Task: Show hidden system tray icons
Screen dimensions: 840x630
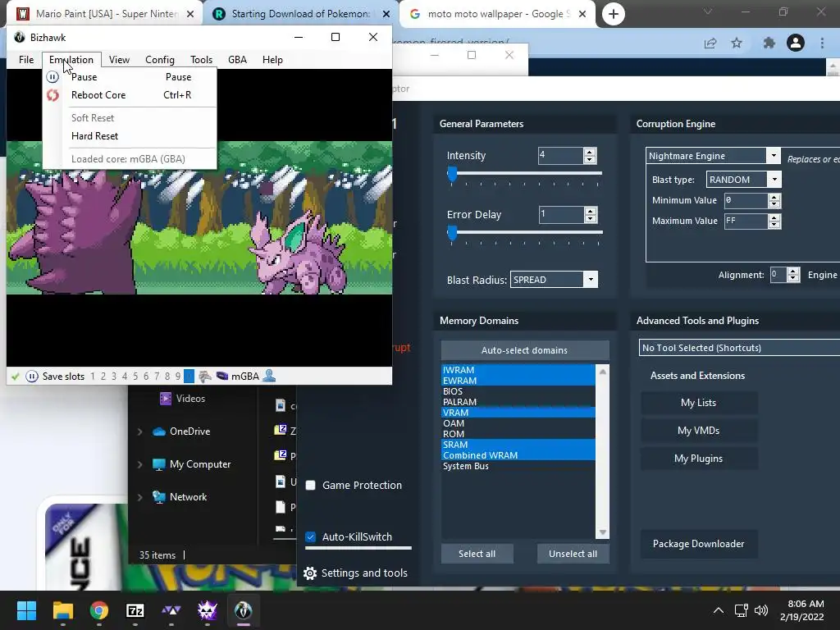Action: (x=719, y=610)
